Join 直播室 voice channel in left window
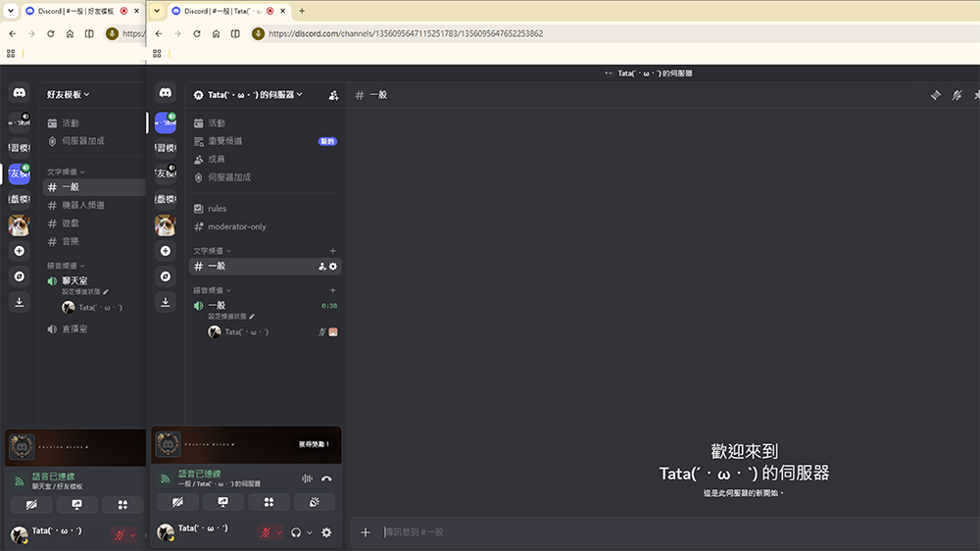 94,329
